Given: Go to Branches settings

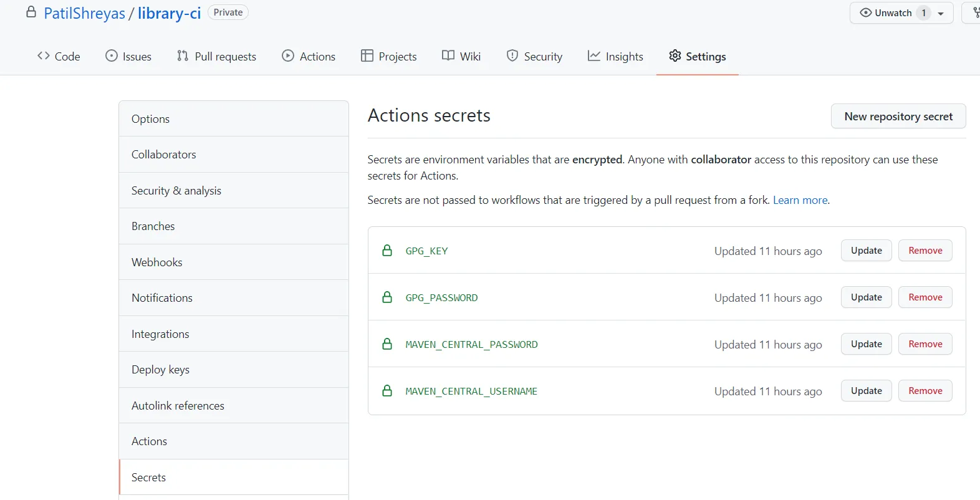Looking at the screenshot, I should pyautogui.click(x=234, y=226).
